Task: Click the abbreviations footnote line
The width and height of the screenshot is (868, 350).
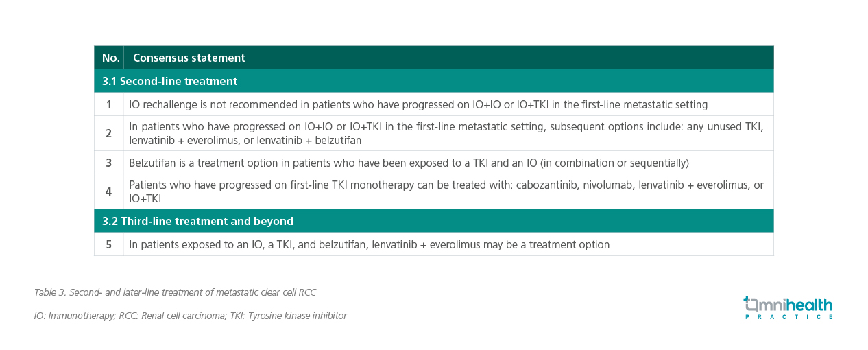Action: [190, 316]
